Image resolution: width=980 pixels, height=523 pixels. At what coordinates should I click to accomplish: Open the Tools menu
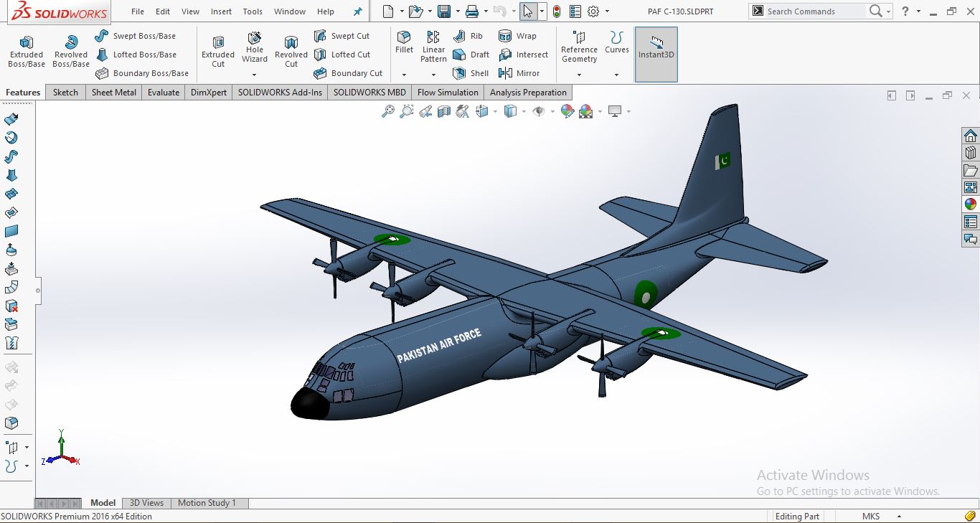(253, 11)
